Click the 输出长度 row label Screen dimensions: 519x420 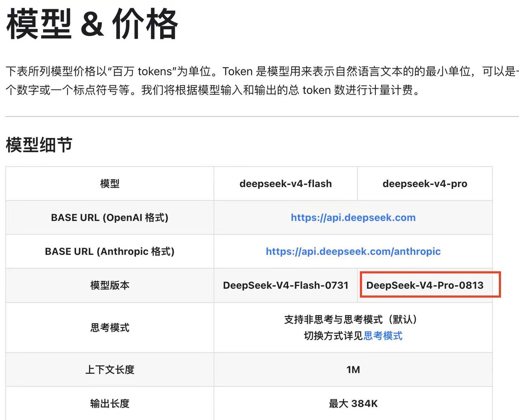[x=110, y=403]
